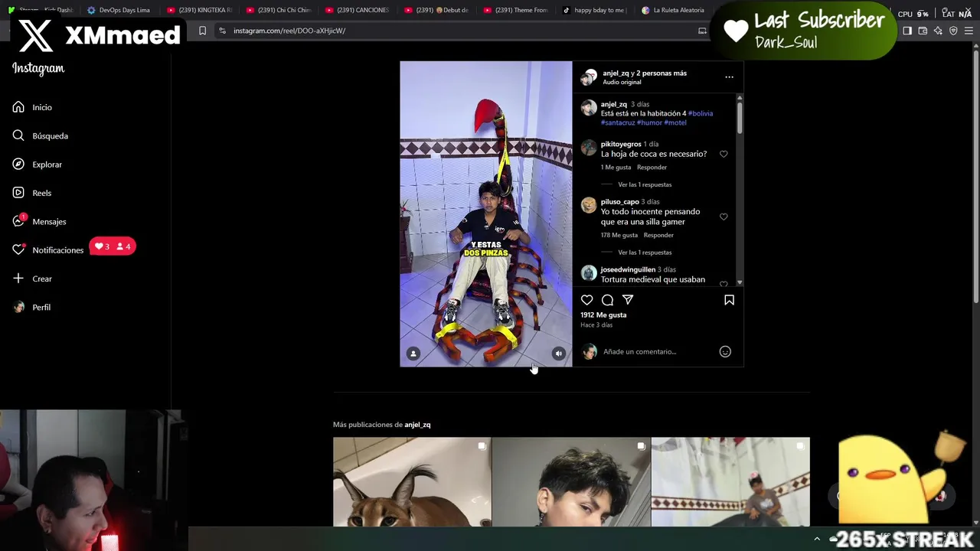Screen dimensions: 980x551
Task: Switch to the Theme From browser tab
Action: pyautogui.click(x=515, y=10)
